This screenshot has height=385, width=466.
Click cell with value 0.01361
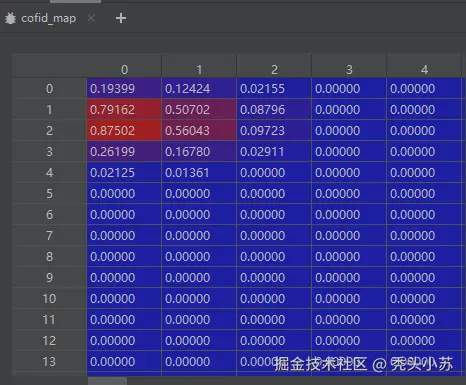coord(199,173)
